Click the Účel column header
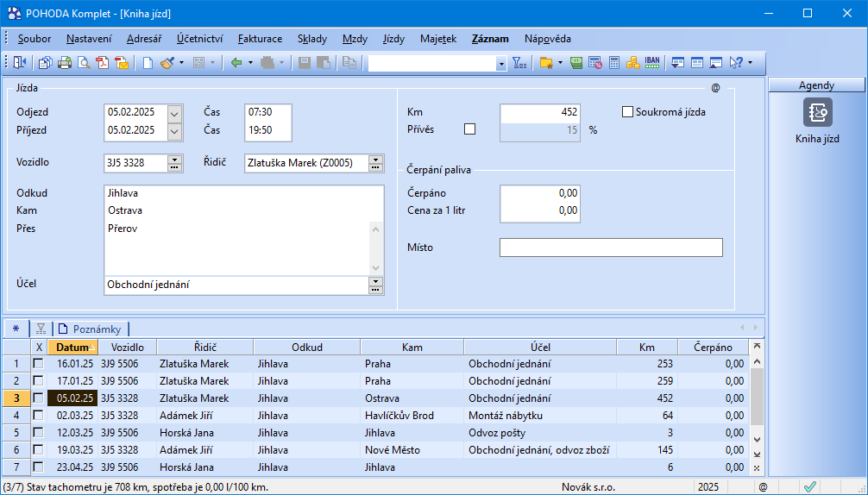Image resolution: width=868 pixels, height=495 pixels. [540, 348]
